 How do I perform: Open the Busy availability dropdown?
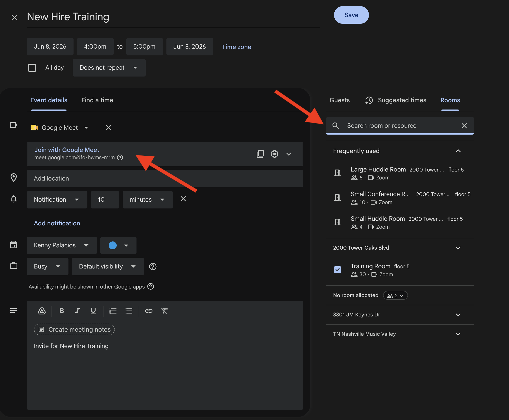click(x=48, y=266)
